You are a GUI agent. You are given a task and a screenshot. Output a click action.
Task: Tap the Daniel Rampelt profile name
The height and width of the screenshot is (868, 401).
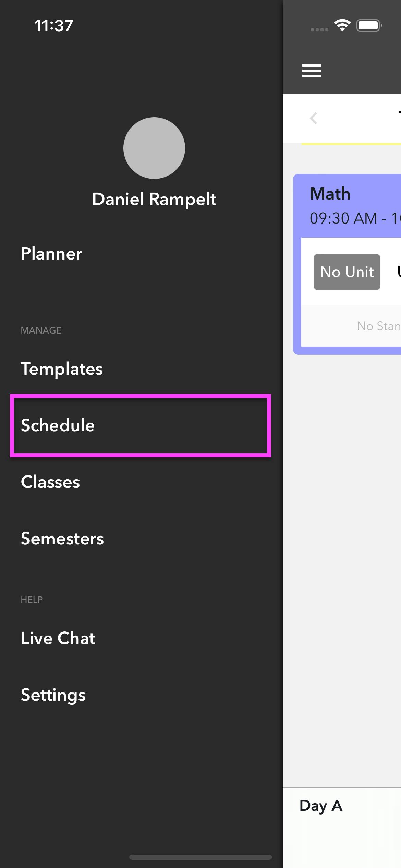click(154, 200)
